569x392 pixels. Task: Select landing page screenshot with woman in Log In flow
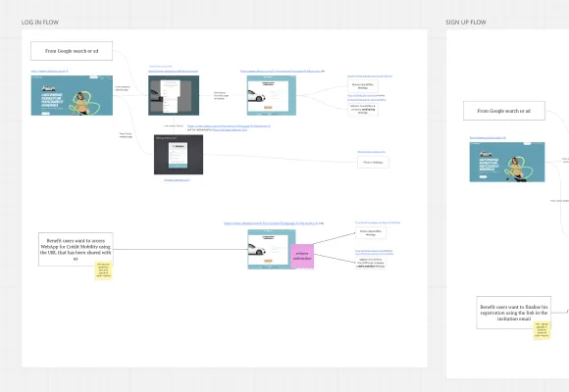click(x=72, y=95)
